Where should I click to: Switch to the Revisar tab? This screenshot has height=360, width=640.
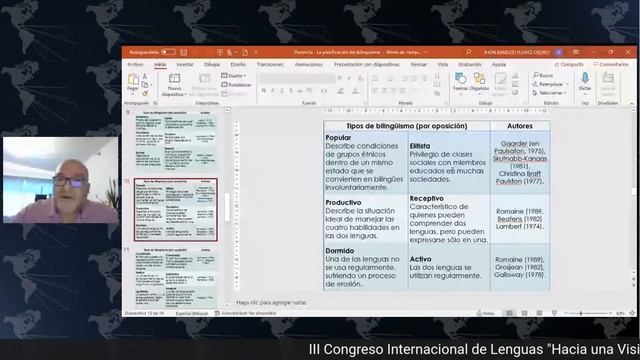click(x=418, y=64)
